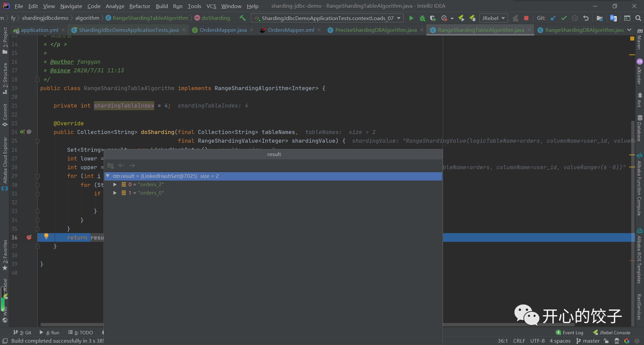
Task: Click the Google icon in the status bar
Action: [627, 341]
